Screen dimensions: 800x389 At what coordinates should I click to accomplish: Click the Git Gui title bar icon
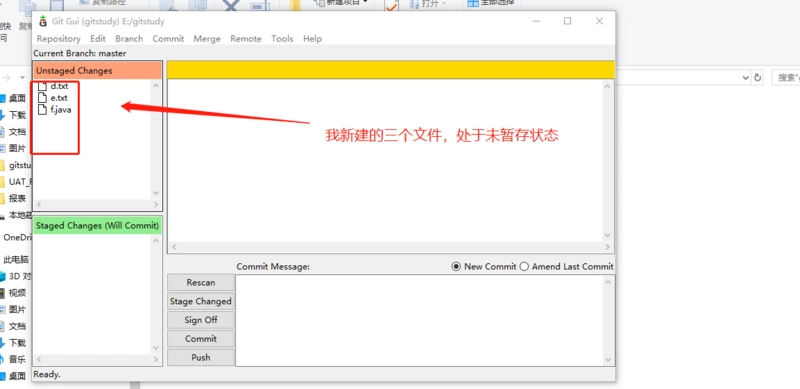coord(43,21)
